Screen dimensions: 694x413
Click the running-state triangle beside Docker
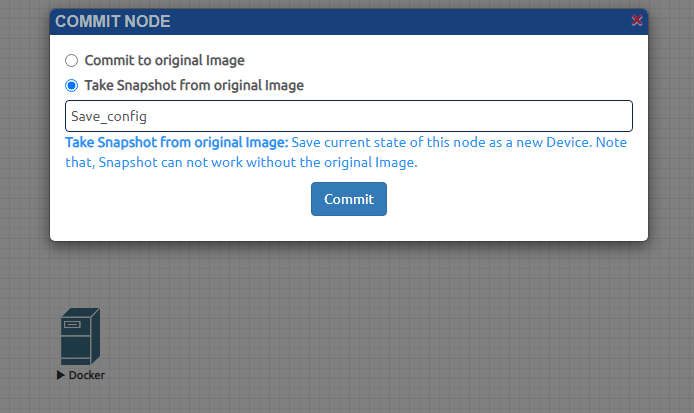[x=61, y=375]
